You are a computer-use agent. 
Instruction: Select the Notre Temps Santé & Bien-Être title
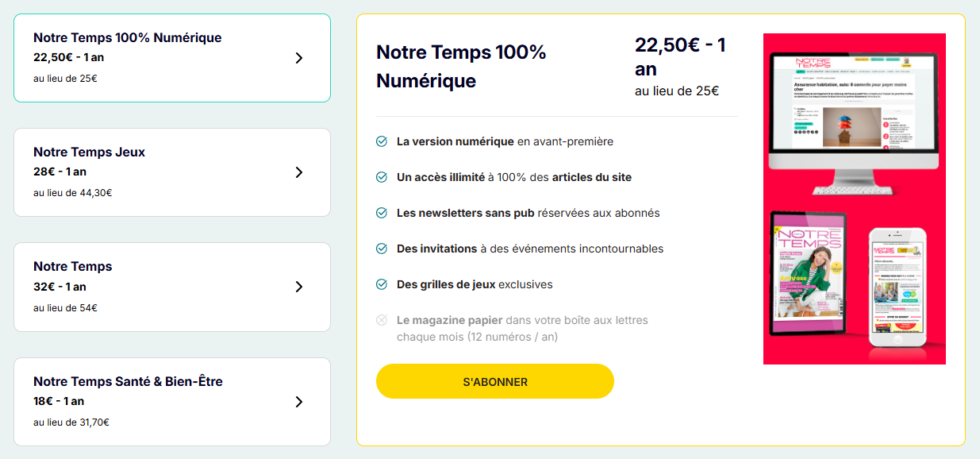(128, 381)
